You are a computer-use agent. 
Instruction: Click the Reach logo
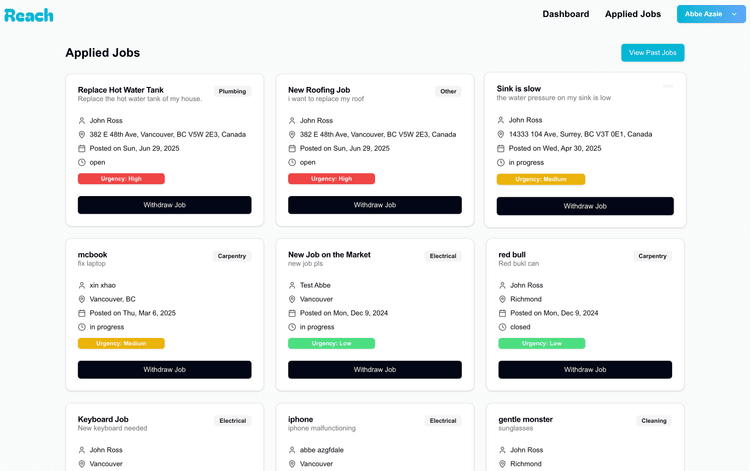click(29, 15)
